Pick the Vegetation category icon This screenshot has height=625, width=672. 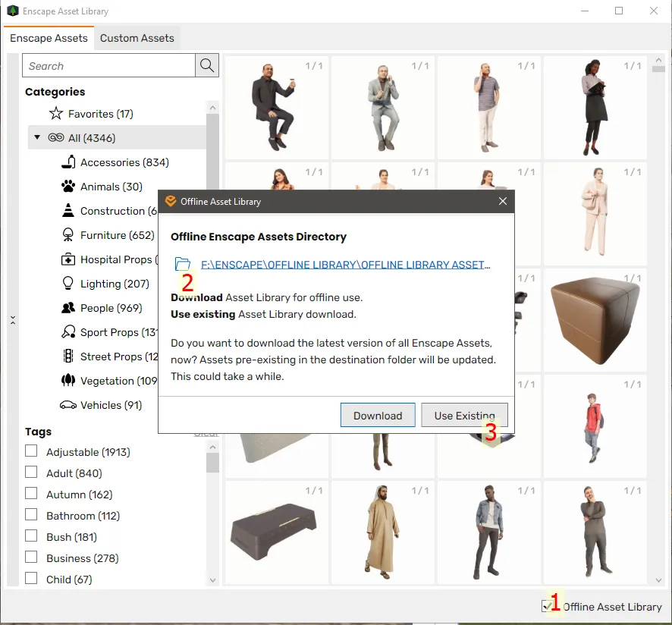[68, 381]
